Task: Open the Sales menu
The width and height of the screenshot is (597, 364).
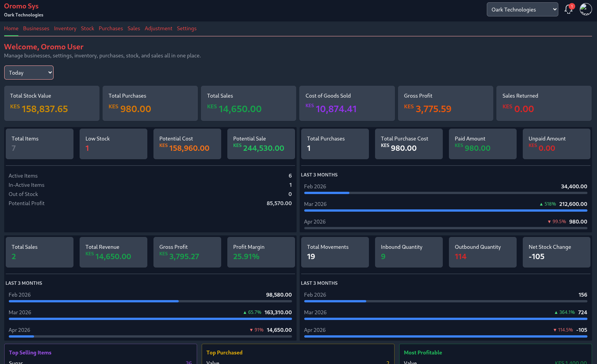Action: (134, 28)
